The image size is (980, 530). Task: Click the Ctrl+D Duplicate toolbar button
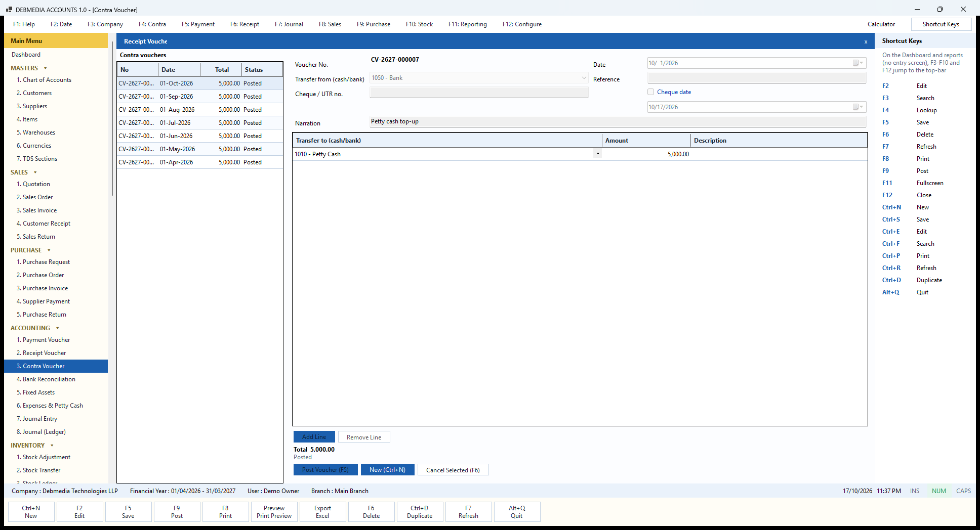[420, 512]
